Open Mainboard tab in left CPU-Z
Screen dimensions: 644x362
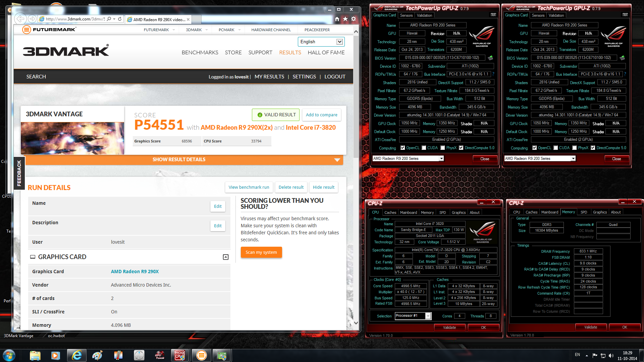point(408,213)
